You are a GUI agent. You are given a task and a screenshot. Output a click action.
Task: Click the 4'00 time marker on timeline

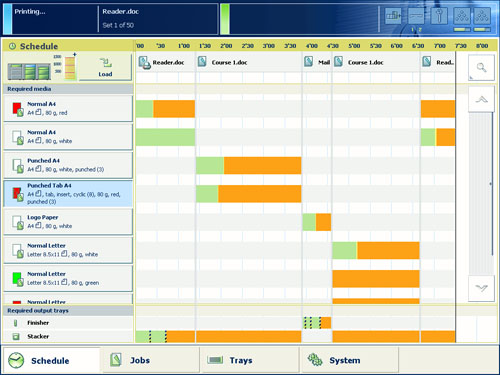(312, 46)
